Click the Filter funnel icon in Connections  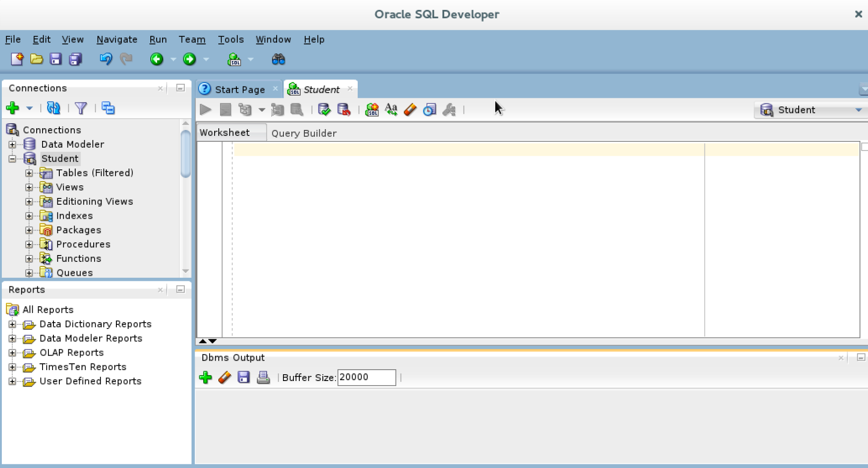coord(81,108)
